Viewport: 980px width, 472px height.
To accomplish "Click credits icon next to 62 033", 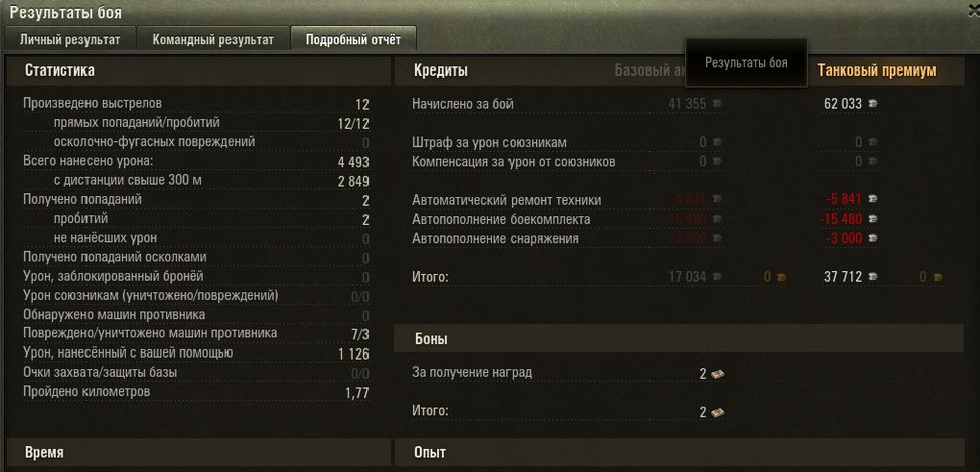I will tap(872, 104).
